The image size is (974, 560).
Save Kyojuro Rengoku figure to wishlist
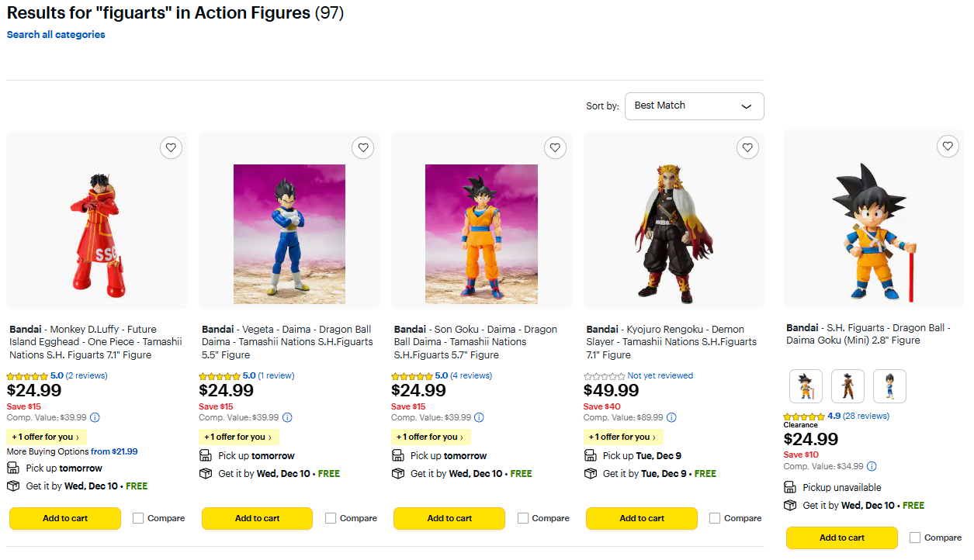(x=747, y=147)
